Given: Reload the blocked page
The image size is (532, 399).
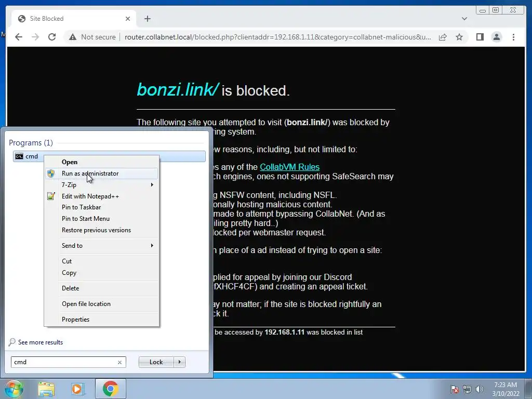Looking at the screenshot, I should point(52,37).
